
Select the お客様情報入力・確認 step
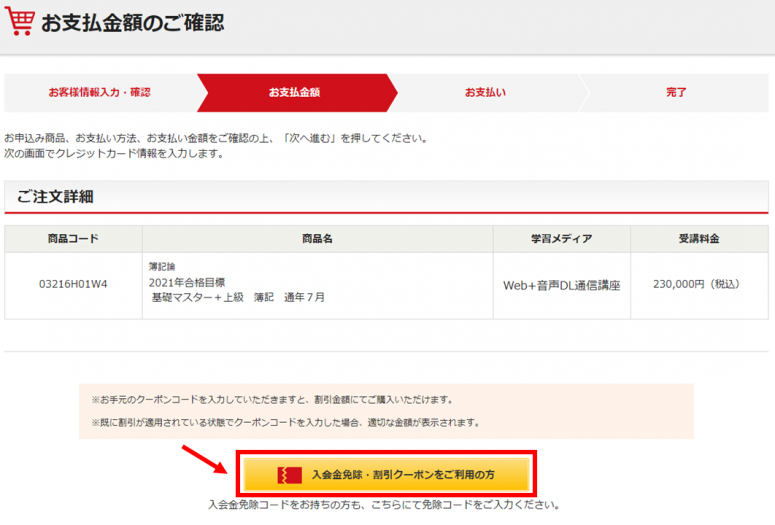click(x=99, y=92)
